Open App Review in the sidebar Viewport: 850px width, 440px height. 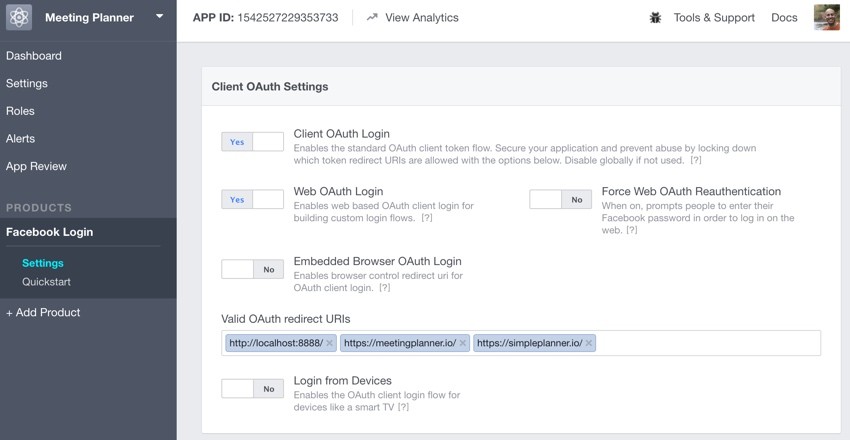click(x=36, y=166)
